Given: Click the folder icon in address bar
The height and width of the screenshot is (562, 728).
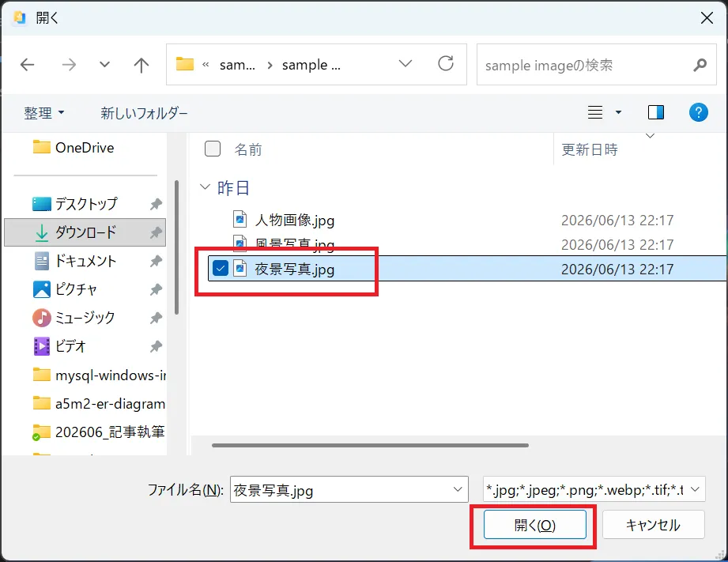Looking at the screenshot, I should pyautogui.click(x=185, y=64).
